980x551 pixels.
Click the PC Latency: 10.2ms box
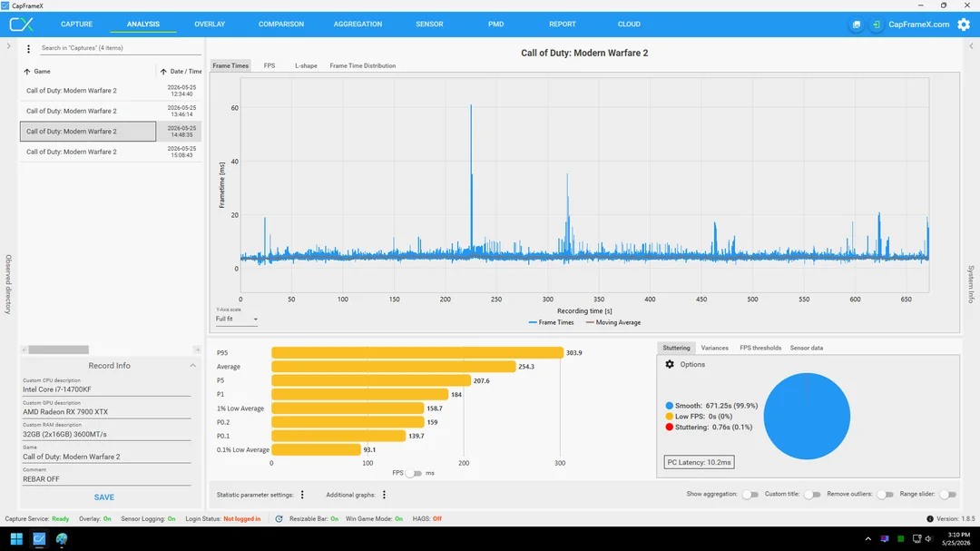(699, 462)
